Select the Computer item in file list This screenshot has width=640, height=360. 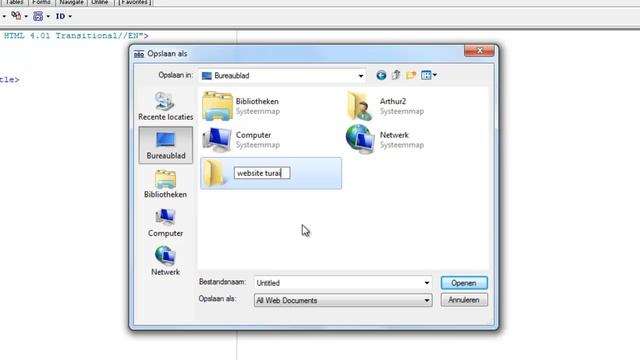point(241,140)
